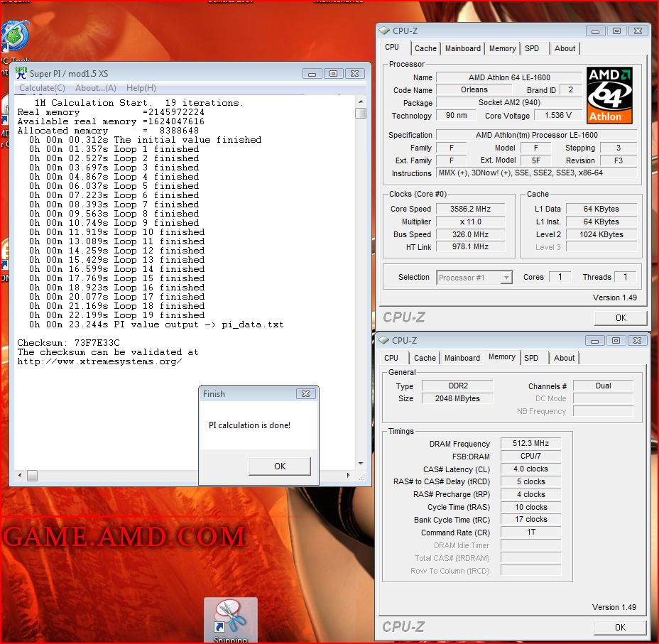Open SPD tab in bottom CPU-Z window
Image resolution: width=659 pixels, height=644 pixels.
pyautogui.click(x=530, y=358)
